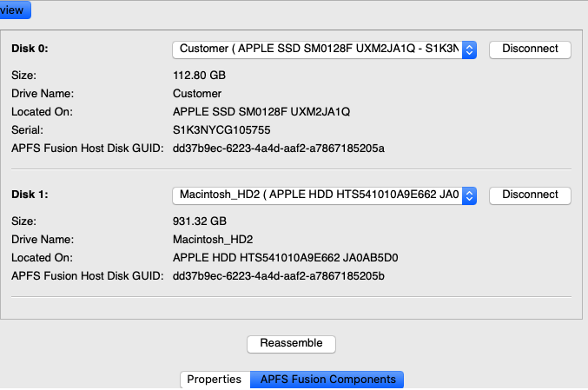Disconnect the Customer SSD on Disk 0

point(530,50)
